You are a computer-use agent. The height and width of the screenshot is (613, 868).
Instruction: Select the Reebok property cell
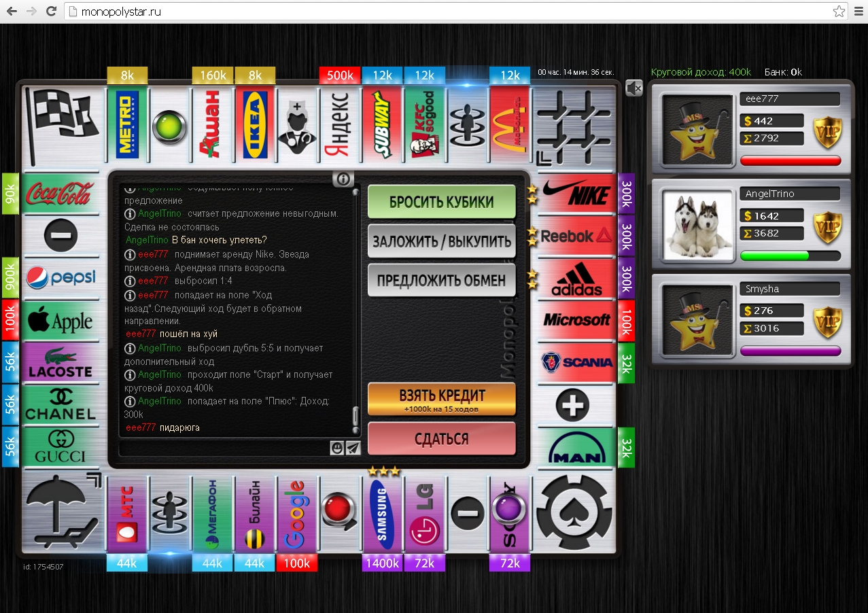click(576, 237)
